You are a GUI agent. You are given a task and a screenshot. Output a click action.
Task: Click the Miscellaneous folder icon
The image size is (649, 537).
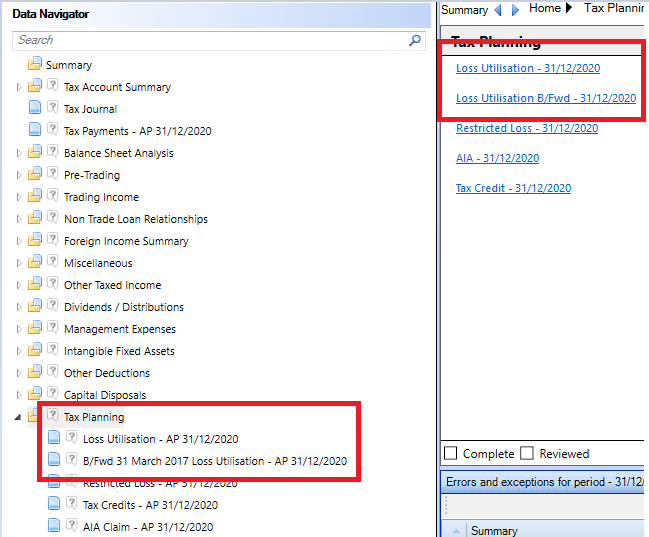pos(35,261)
